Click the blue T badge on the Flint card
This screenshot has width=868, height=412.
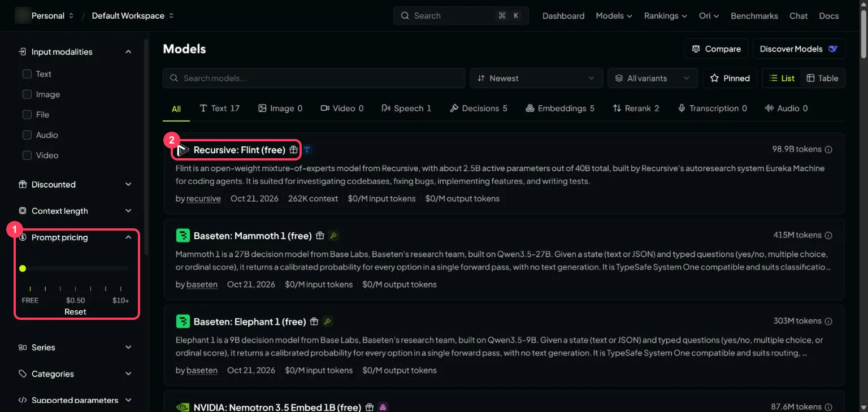click(x=307, y=150)
